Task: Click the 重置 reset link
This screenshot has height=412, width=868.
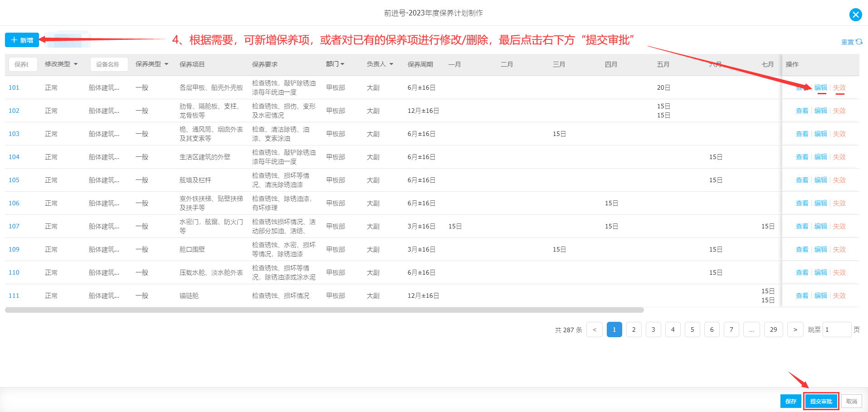Action: click(x=848, y=42)
